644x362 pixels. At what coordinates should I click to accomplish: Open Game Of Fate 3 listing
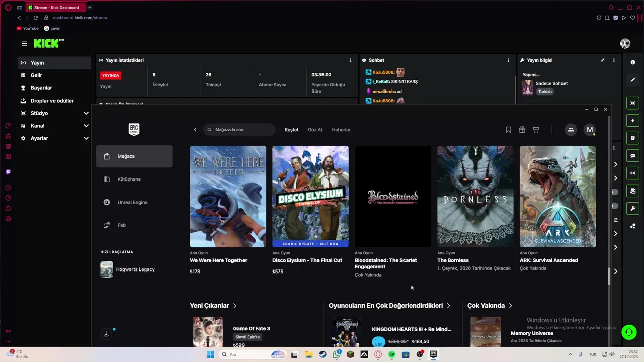[252, 329]
